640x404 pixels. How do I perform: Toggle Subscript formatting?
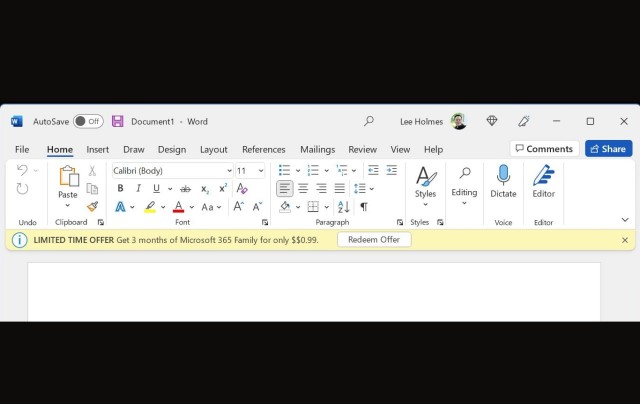[x=204, y=189]
